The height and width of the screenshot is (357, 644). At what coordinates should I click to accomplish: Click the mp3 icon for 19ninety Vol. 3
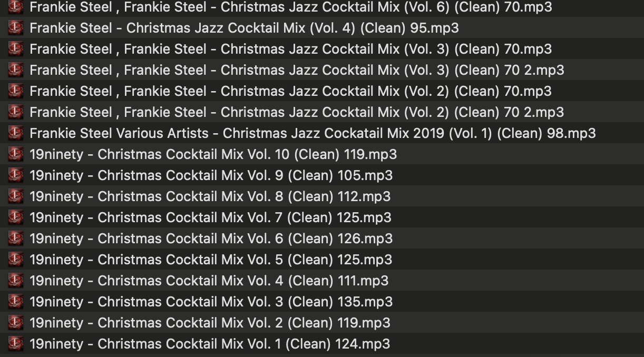point(16,302)
